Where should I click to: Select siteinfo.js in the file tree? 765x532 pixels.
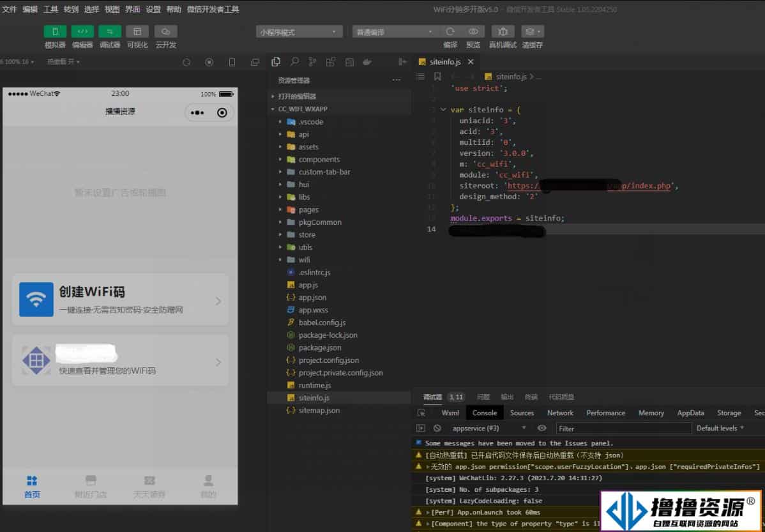(x=339, y=398)
